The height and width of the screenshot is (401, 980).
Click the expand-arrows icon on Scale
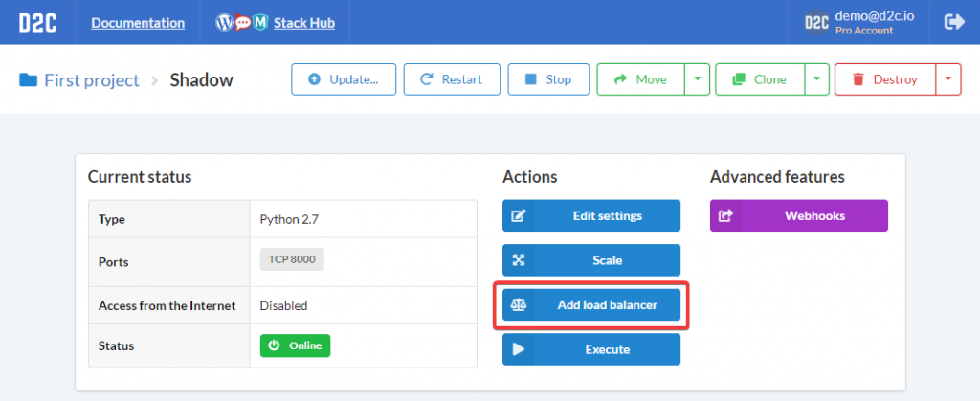(x=518, y=260)
